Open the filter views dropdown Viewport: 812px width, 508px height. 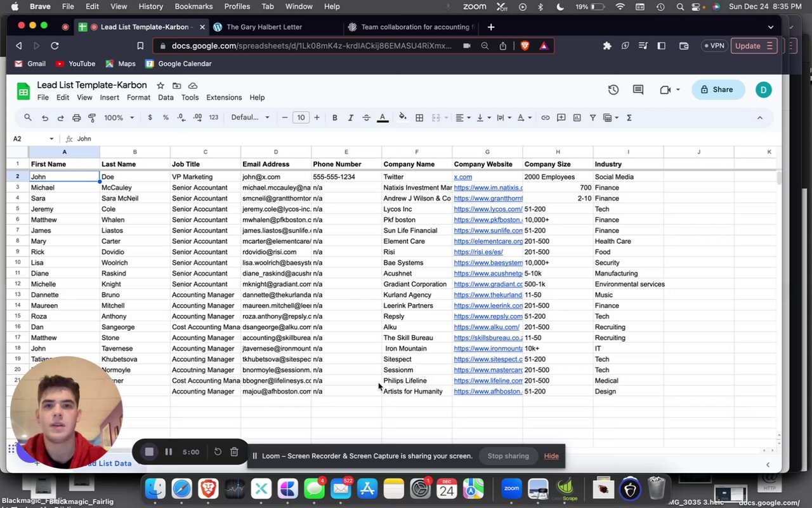click(x=611, y=117)
